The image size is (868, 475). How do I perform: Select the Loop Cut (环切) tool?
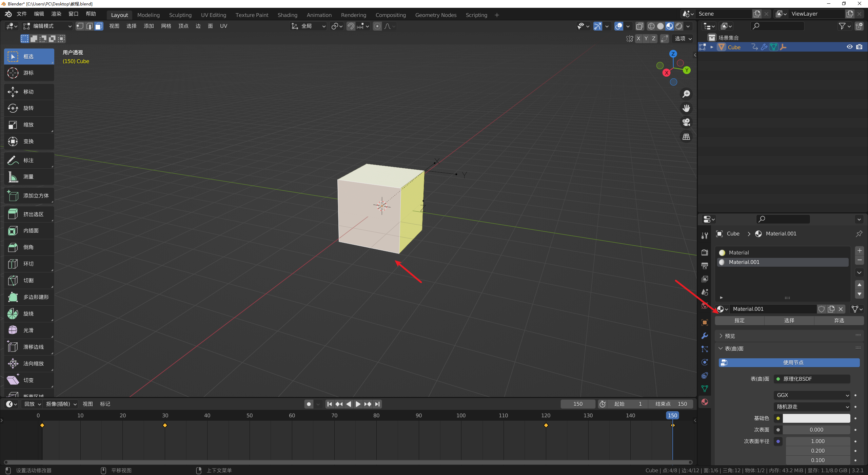click(x=28, y=264)
